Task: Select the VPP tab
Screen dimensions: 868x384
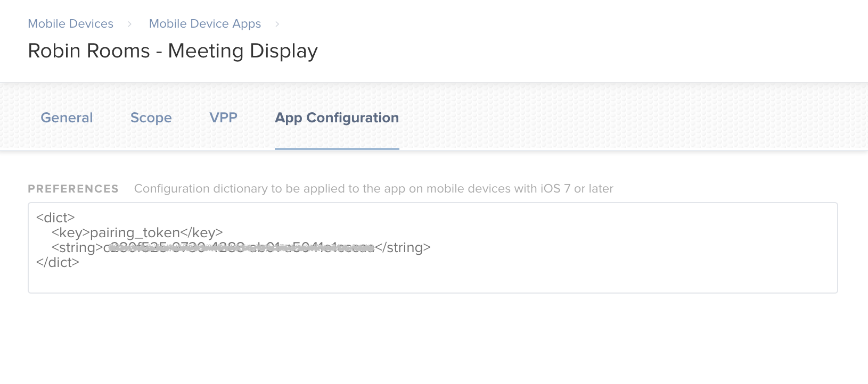Action: [x=223, y=118]
